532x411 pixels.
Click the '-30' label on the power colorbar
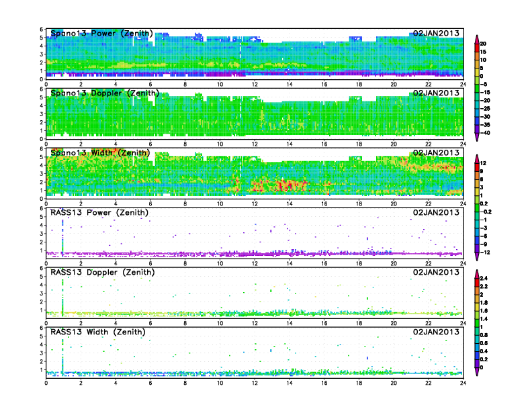pos(485,117)
